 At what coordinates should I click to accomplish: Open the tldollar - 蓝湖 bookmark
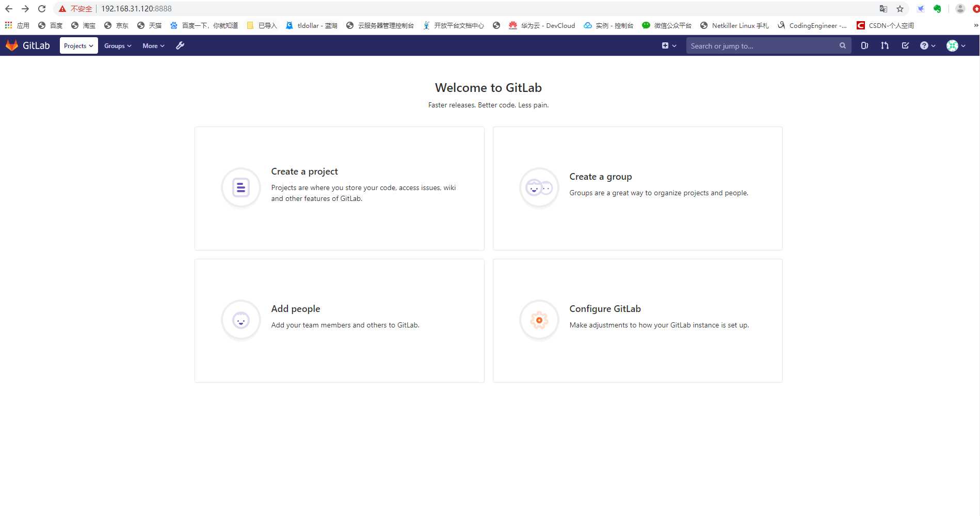click(x=312, y=25)
